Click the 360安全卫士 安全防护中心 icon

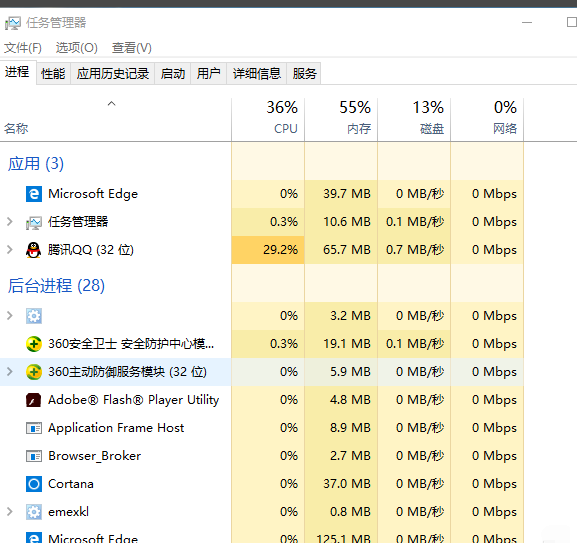coord(34,344)
